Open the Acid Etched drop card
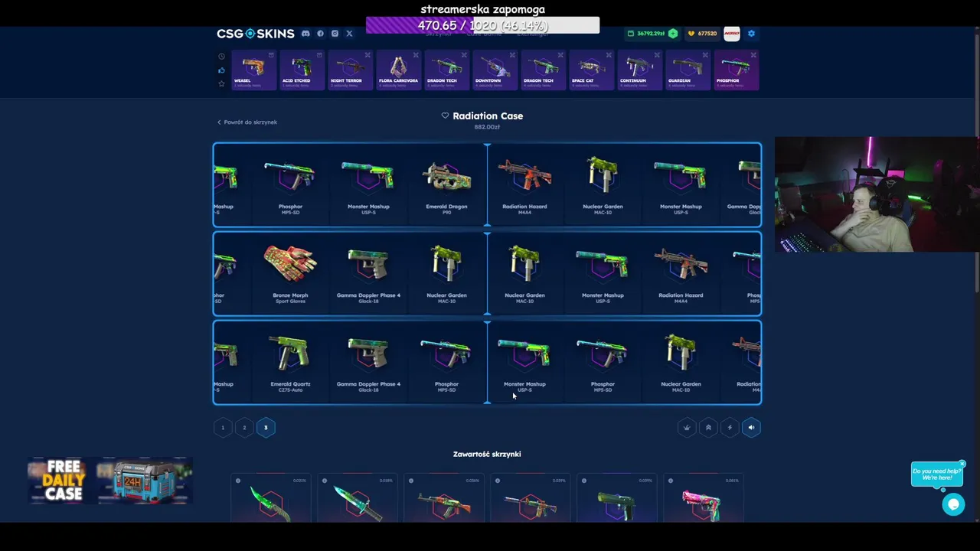This screenshot has width=980, height=551. coord(302,70)
